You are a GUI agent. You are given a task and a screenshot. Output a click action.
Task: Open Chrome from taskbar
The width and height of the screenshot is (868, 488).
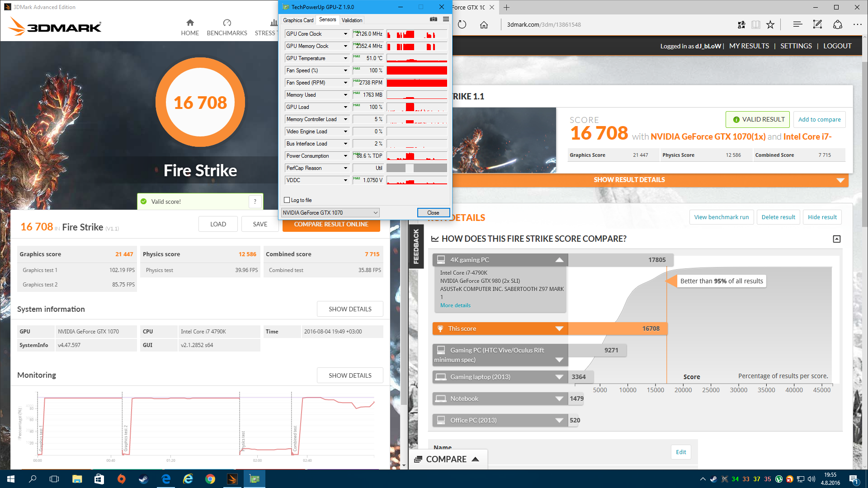[x=210, y=479]
